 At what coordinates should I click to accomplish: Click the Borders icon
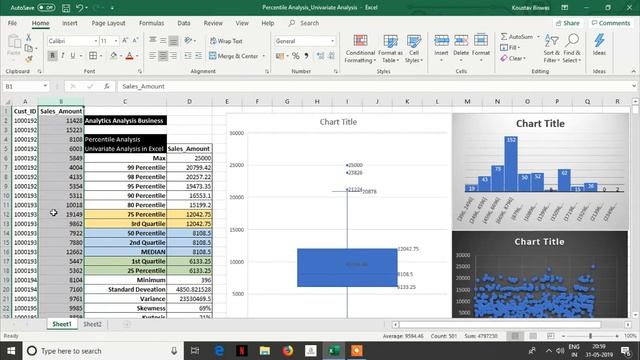tap(93, 56)
